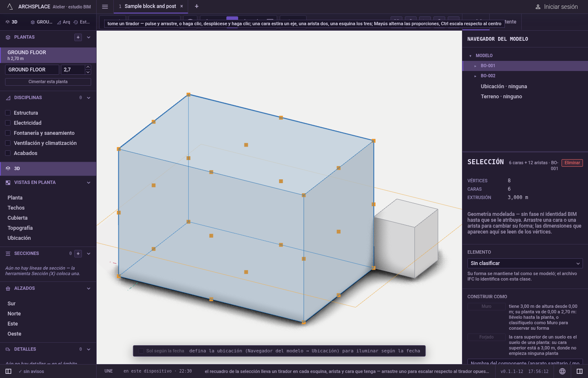Click the Archsplace logo icon
The height and width of the screenshot is (378, 588).
click(10, 7)
